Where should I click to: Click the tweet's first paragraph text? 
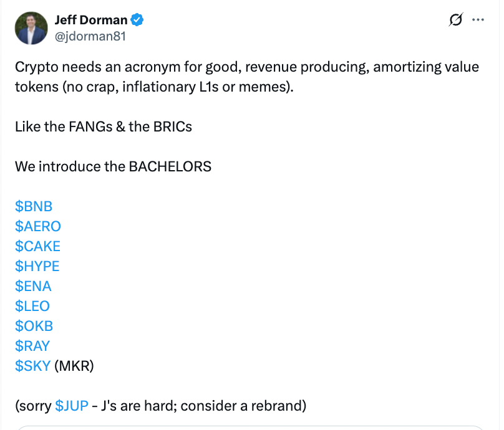point(247,77)
